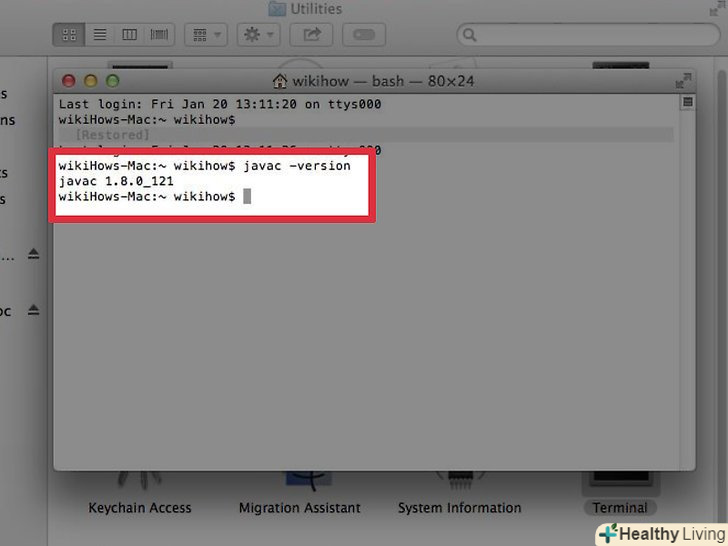Switch Finder to icon view
The image size is (728, 546).
click(69, 34)
